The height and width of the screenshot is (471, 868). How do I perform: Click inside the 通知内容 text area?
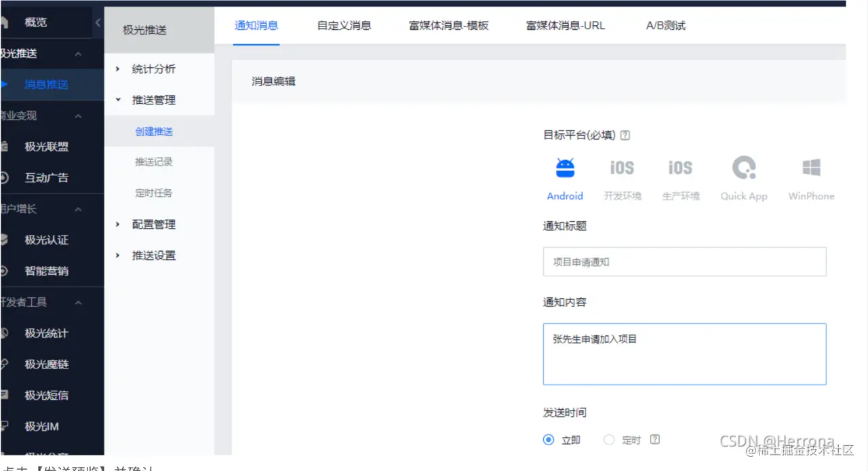[684, 353]
